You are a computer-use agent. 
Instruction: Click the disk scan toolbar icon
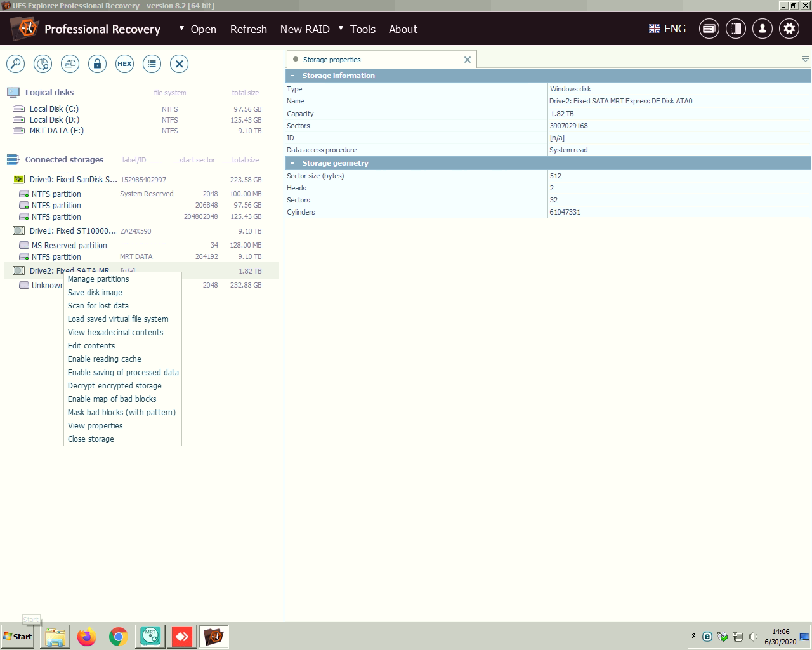point(43,63)
